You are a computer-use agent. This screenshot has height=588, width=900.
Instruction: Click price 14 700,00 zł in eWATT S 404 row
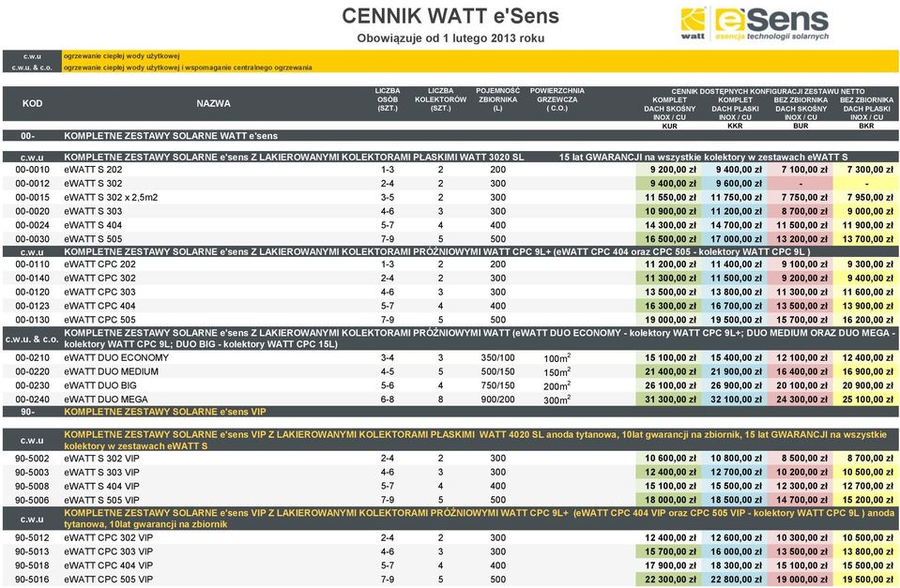pyautogui.click(x=737, y=225)
